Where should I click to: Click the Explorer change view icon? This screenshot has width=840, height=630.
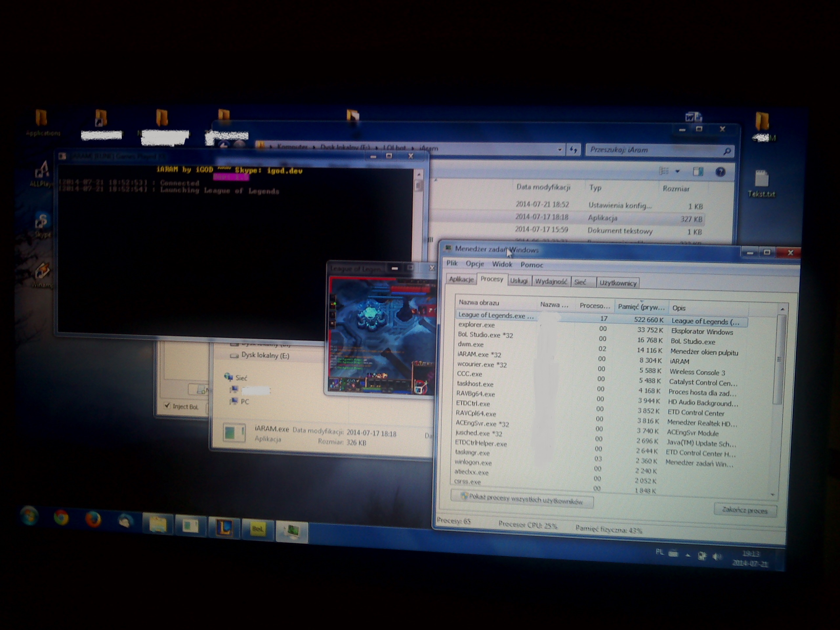tap(664, 171)
